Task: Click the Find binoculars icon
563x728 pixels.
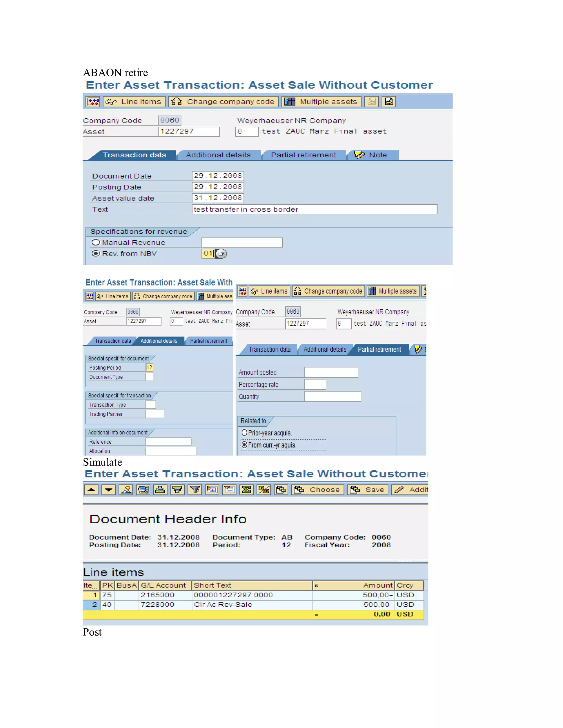Action: (143, 490)
